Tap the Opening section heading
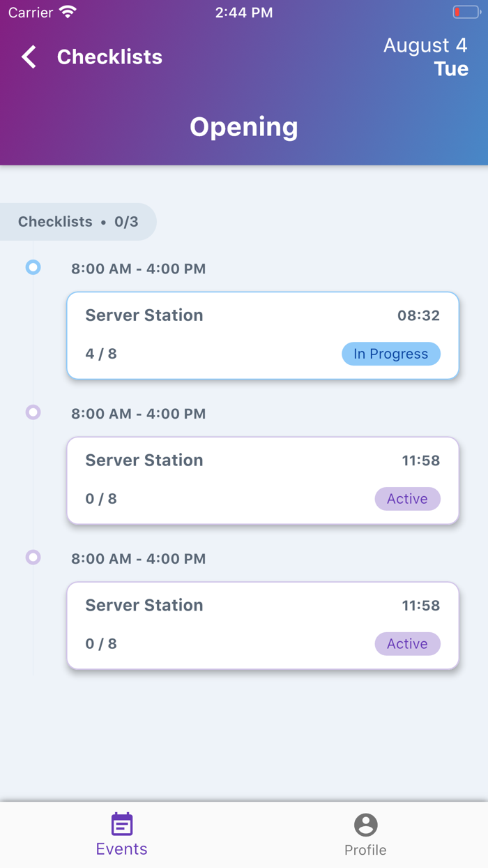The image size is (488, 868). click(x=244, y=127)
